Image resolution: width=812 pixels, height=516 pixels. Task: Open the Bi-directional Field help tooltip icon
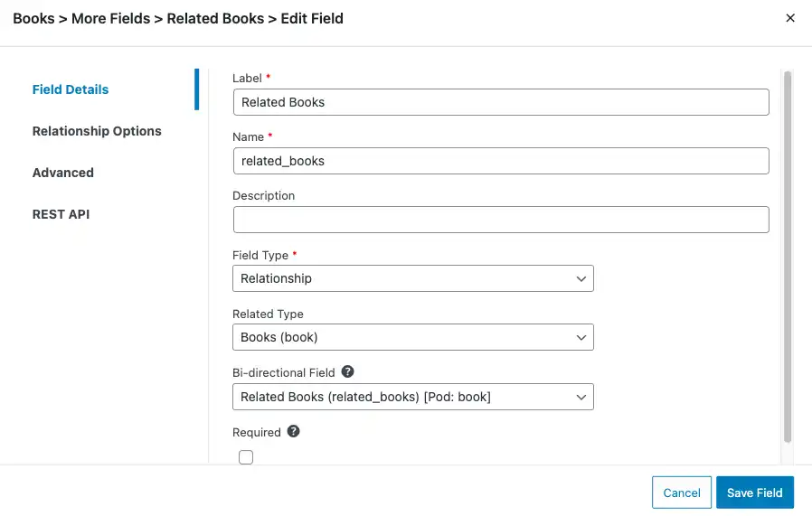point(347,371)
